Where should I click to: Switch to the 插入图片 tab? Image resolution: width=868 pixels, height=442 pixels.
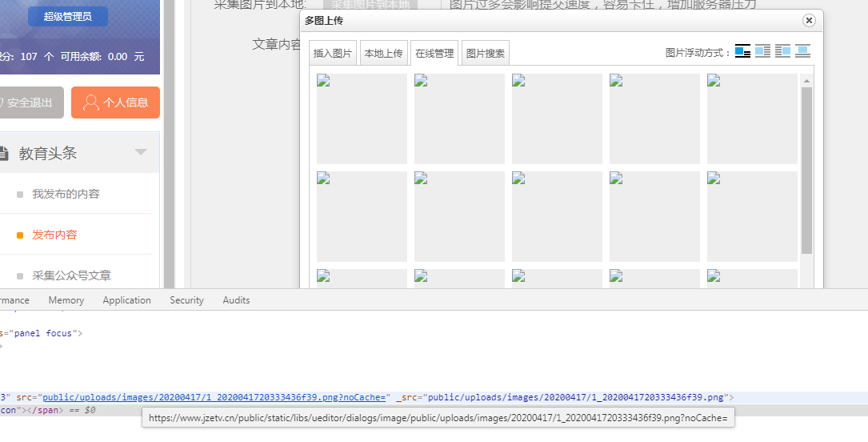click(333, 54)
